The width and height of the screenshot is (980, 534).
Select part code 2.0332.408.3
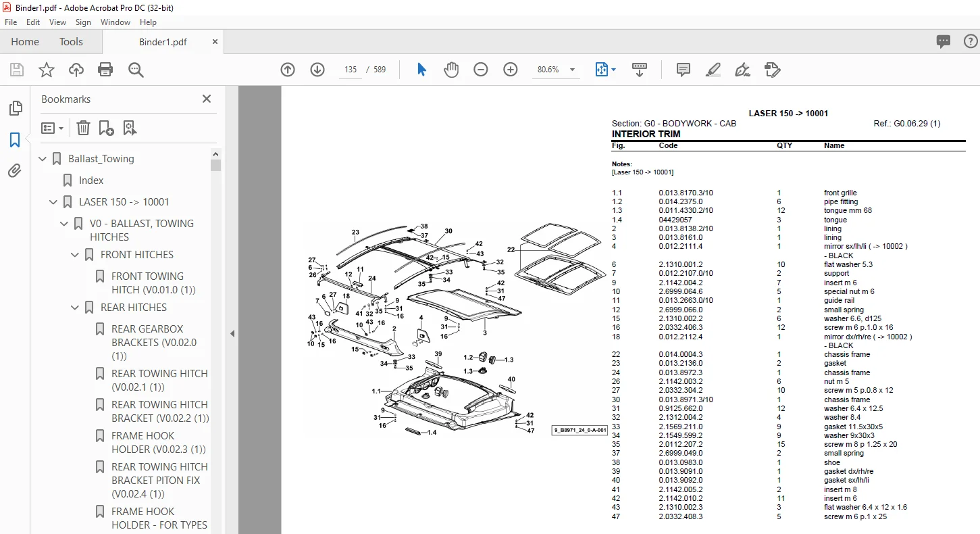[x=681, y=516]
